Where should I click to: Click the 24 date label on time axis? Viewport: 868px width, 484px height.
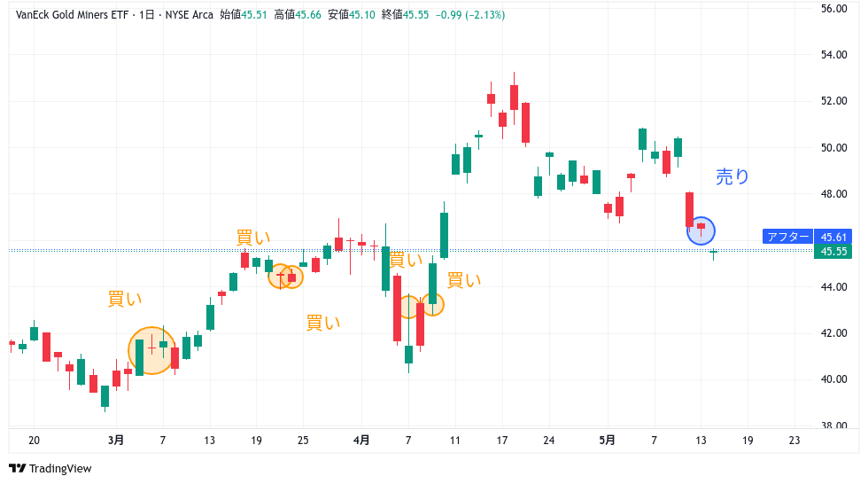pyautogui.click(x=548, y=441)
